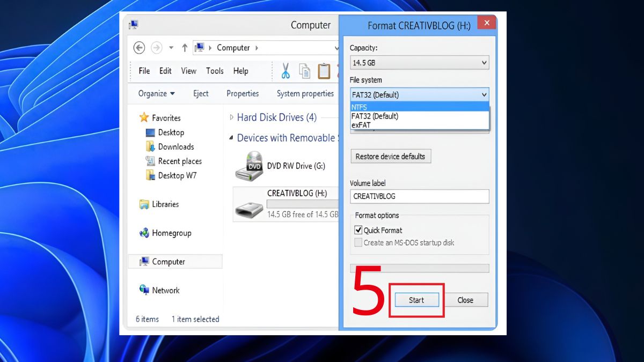
Task: Click the CREATIVBLOG (H:) drive name
Action: [297, 193]
